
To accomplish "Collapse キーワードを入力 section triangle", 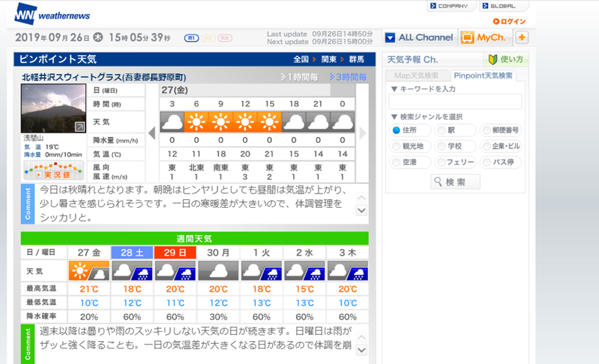I will pyautogui.click(x=395, y=89).
